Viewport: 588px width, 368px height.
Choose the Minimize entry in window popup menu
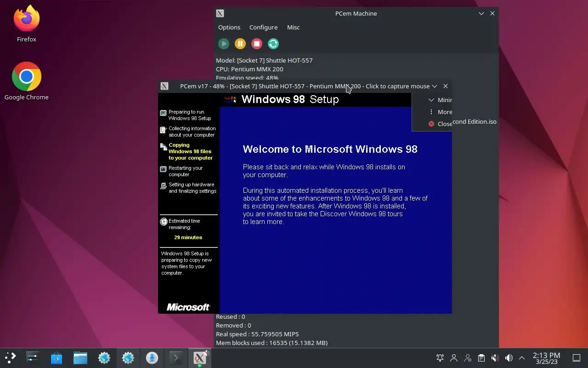[x=440, y=100]
